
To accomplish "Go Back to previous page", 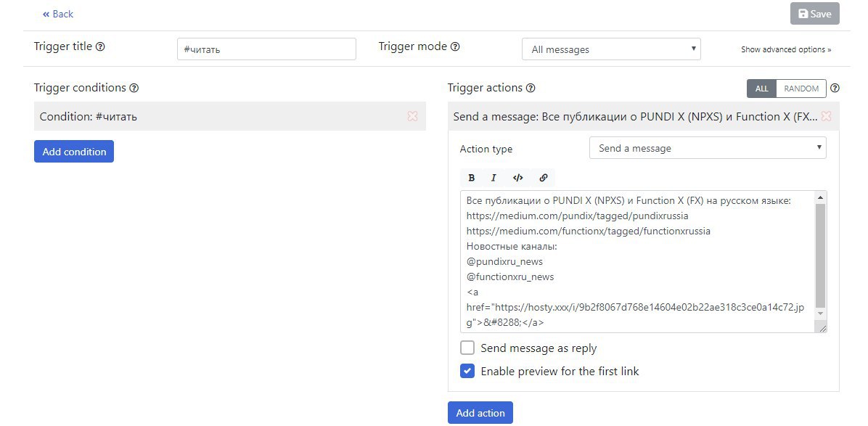I will click(58, 14).
